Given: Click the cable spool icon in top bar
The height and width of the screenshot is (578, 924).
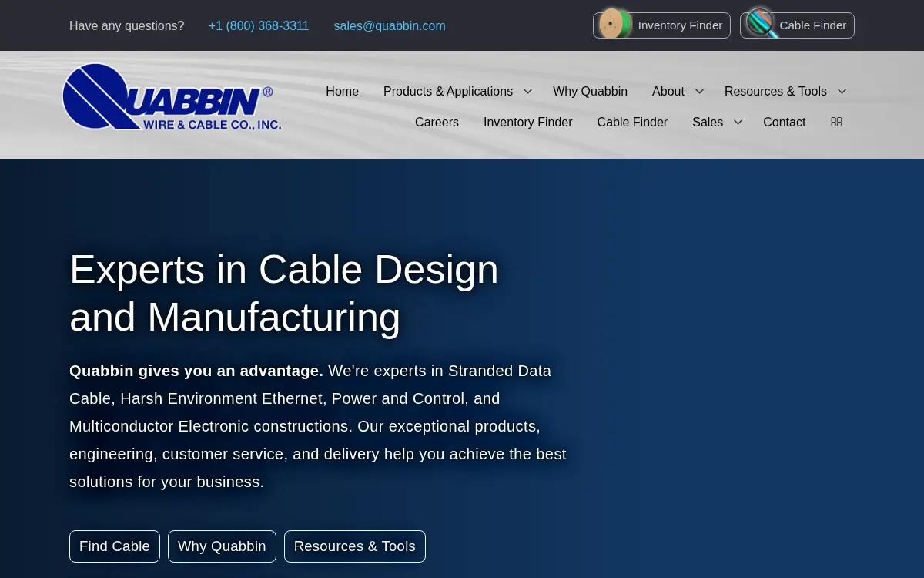Looking at the screenshot, I should [614, 24].
